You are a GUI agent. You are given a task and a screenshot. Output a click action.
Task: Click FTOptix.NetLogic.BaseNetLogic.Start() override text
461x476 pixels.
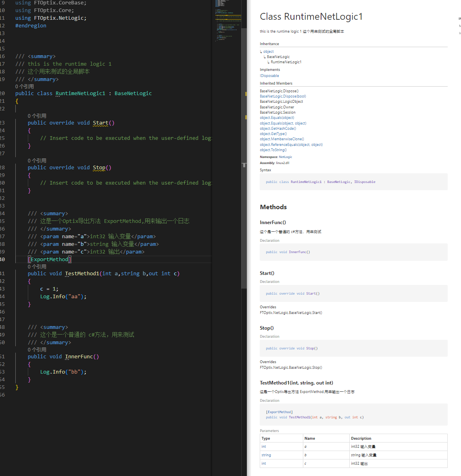click(x=291, y=313)
